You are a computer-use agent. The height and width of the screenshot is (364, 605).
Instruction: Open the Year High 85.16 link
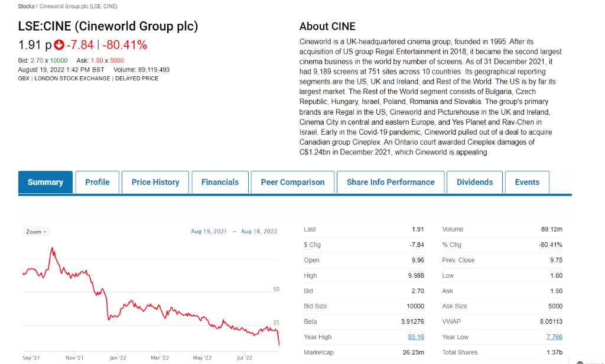[416, 337]
